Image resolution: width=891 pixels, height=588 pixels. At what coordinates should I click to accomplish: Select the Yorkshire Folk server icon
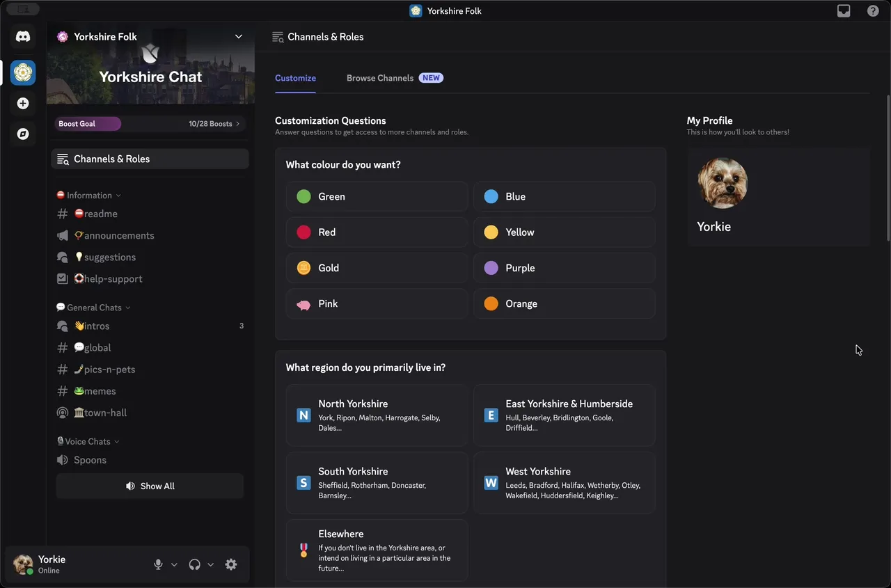pos(23,72)
